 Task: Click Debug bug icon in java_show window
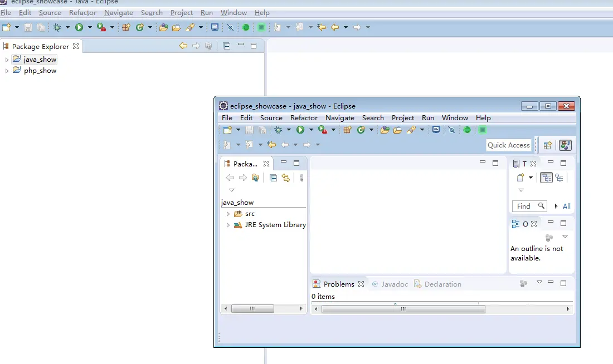click(x=278, y=130)
